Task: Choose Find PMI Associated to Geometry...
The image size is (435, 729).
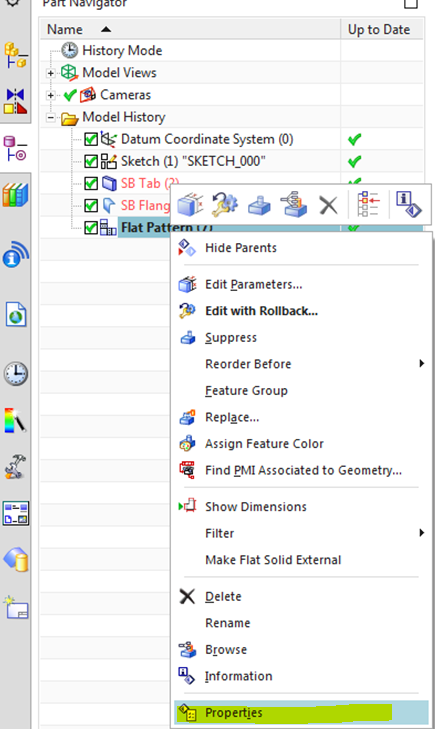Action: [x=301, y=470]
